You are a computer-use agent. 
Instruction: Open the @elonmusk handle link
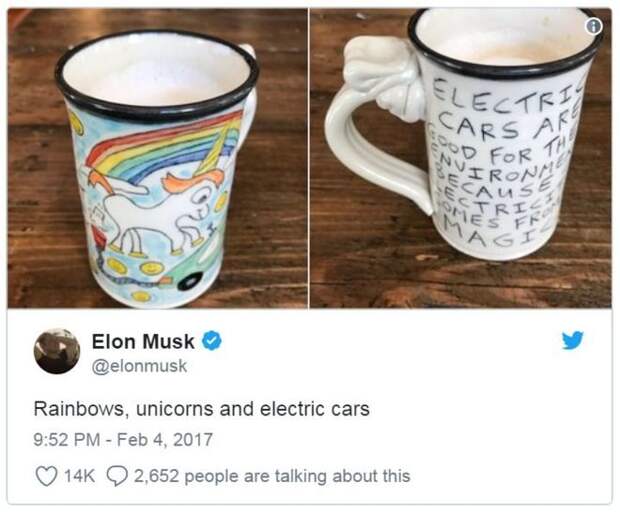pyautogui.click(x=139, y=366)
